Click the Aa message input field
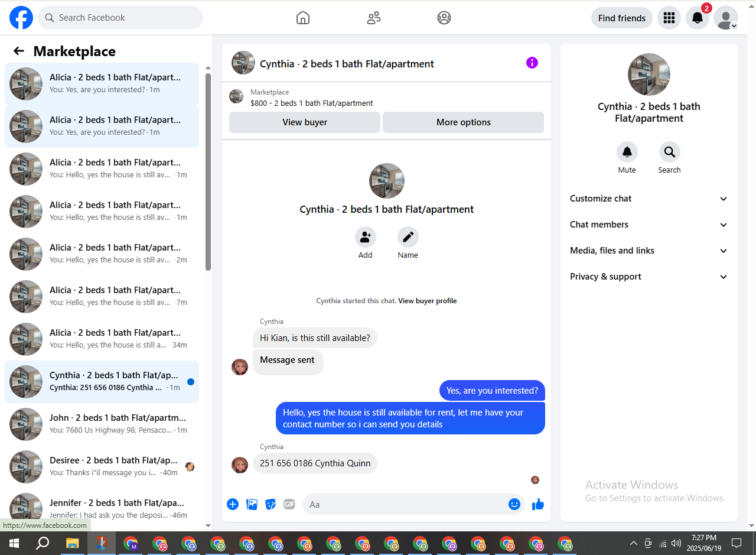Image resolution: width=756 pixels, height=555 pixels. click(413, 504)
